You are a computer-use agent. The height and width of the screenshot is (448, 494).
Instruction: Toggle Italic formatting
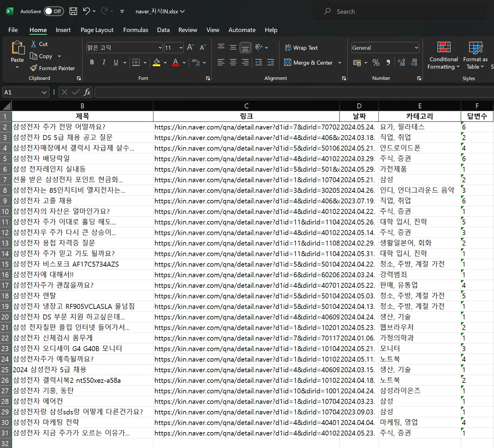pyautogui.click(x=104, y=62)
